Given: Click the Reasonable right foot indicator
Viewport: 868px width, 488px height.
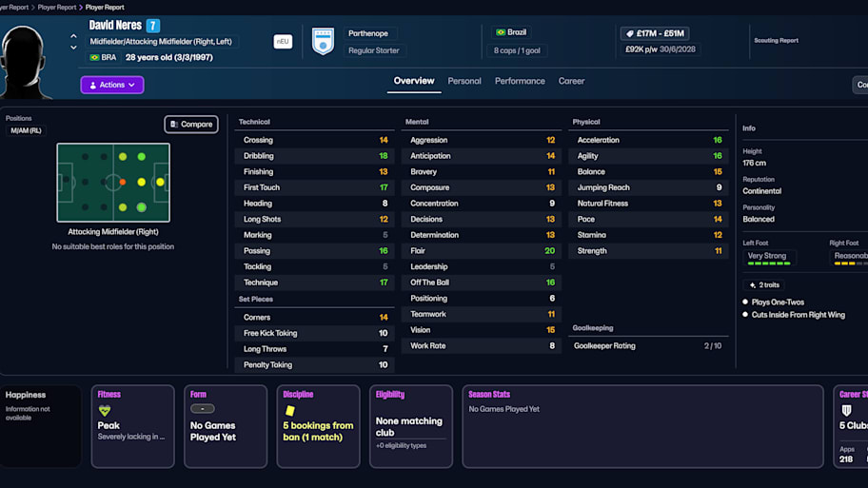Looking at the screenshot, I should pyautogui.click(x=849, y=257).
